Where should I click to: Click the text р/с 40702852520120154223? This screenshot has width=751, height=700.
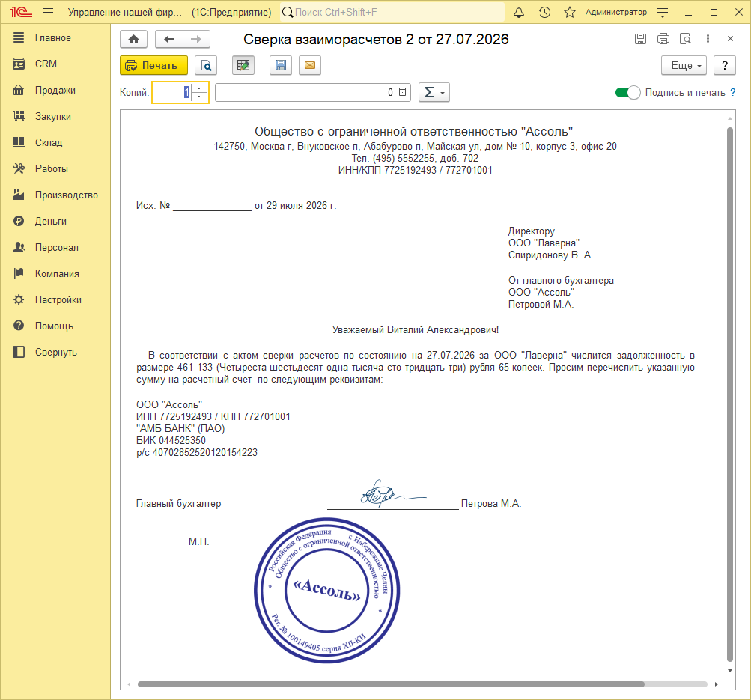197,452
